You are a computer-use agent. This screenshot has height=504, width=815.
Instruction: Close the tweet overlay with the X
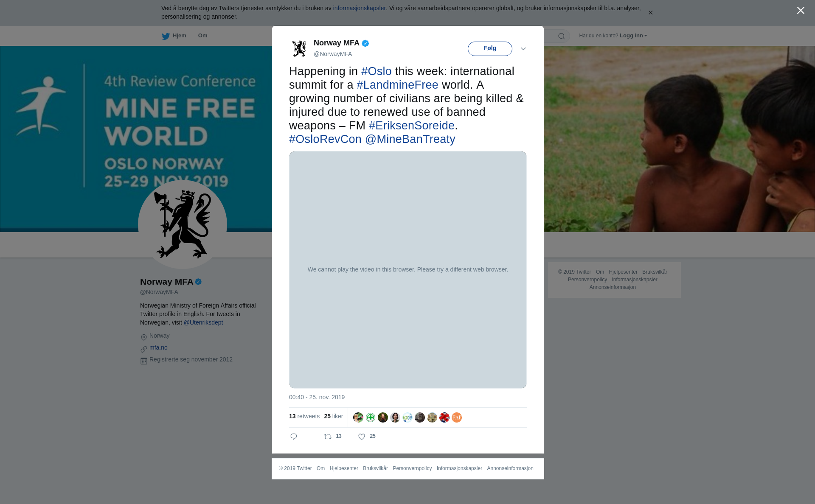801,11
